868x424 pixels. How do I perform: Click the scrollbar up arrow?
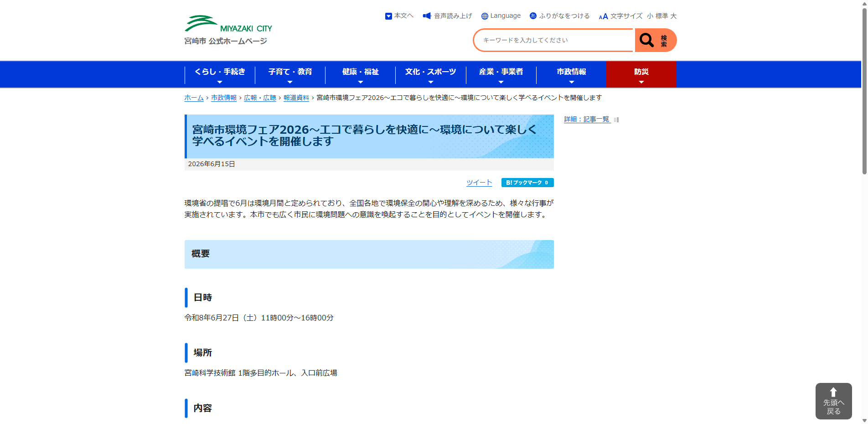[864, 3]
